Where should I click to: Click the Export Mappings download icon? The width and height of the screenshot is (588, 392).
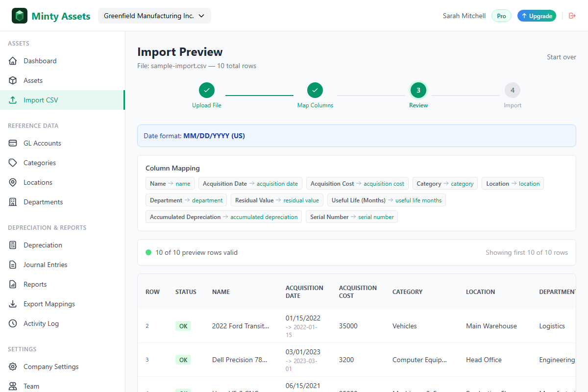tap(13, 304)
